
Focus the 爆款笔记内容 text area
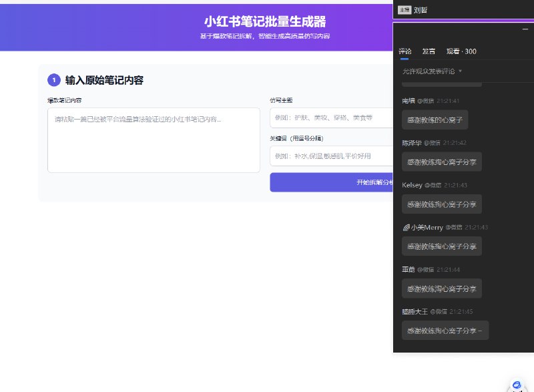tap(154, 140)
